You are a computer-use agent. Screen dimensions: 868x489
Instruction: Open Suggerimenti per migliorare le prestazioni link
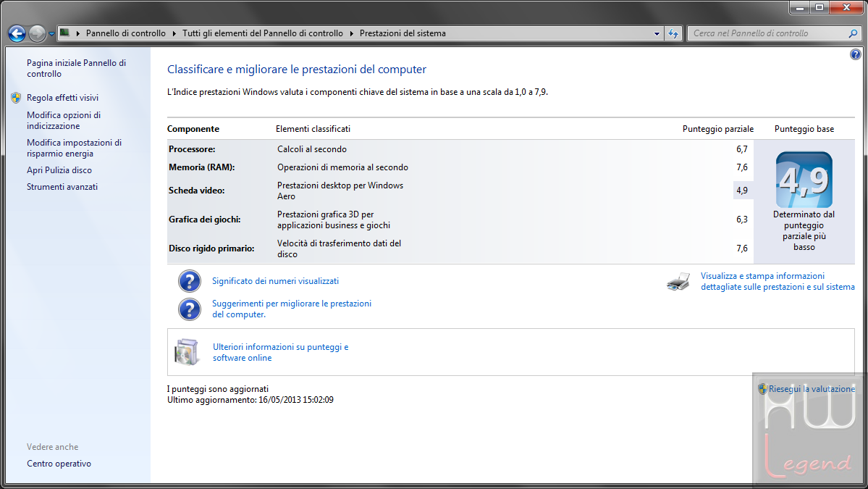(292, 309)
